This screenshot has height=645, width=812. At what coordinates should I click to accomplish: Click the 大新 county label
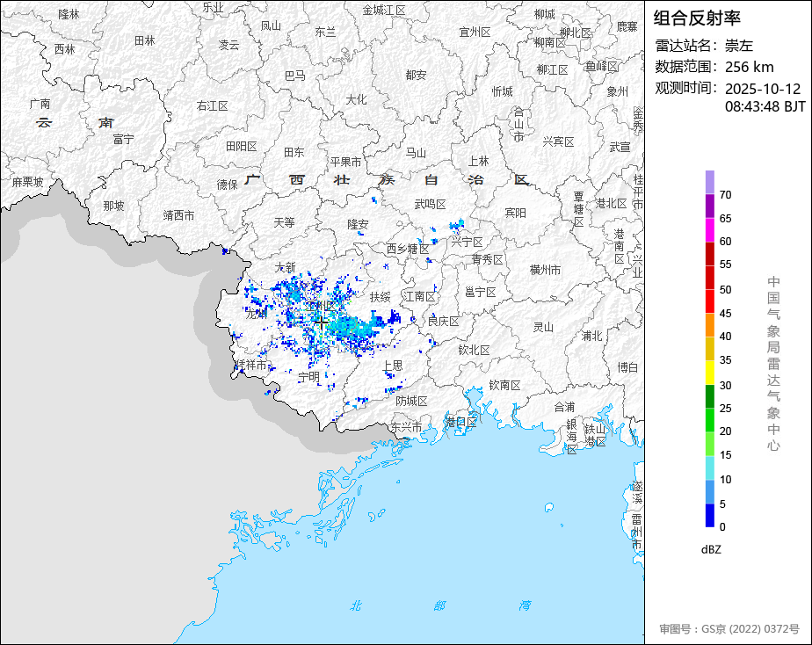[285, 267]
